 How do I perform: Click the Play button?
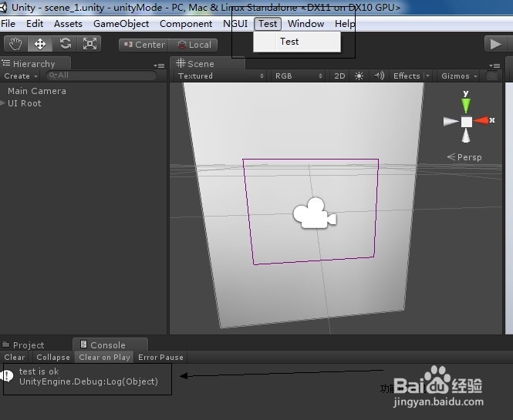(496, 44)
